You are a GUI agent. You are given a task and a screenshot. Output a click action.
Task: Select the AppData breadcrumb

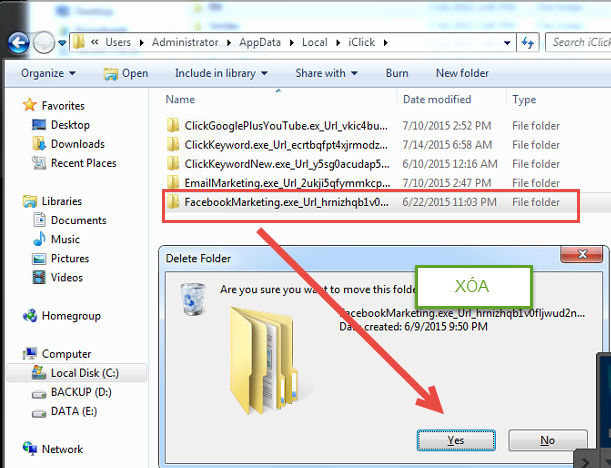tap(260, 42)
